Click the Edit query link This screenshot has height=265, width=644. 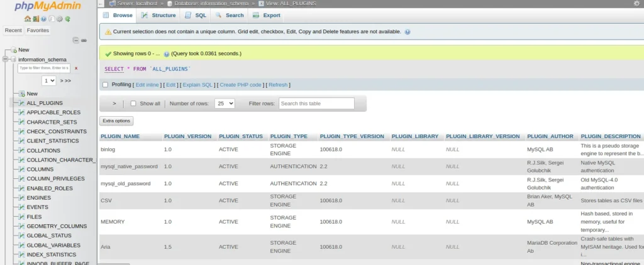(x=171, y=85)
